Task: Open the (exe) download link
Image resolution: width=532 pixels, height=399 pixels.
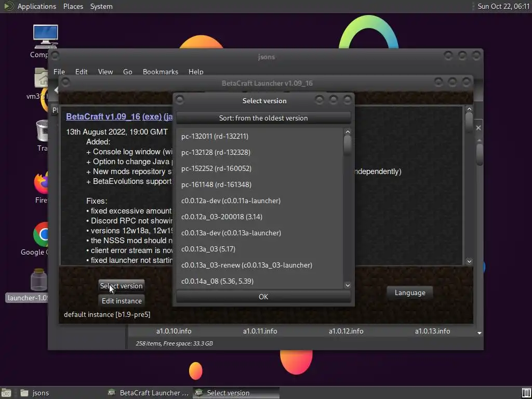Action: 152,116
